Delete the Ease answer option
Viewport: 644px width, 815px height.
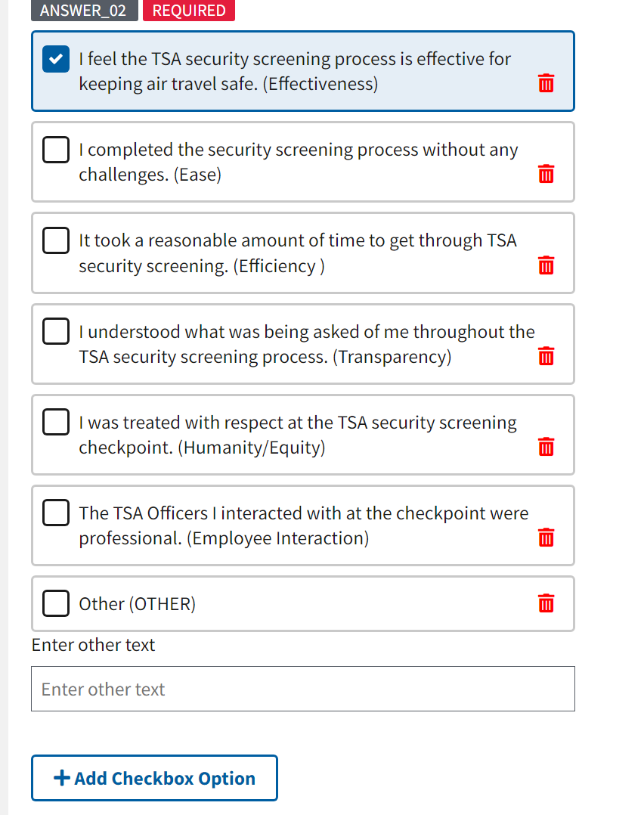pos(546,175)
